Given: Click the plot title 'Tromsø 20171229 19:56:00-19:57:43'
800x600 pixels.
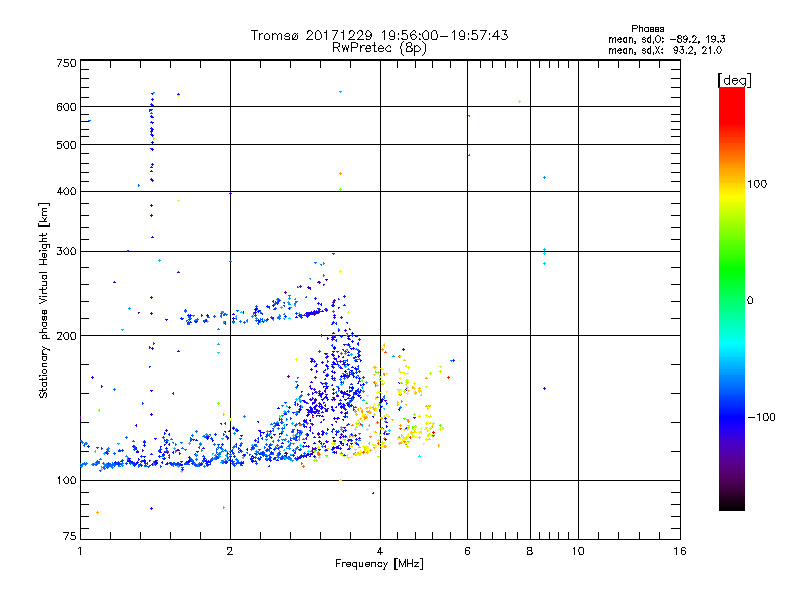Looking at the screenshot, I should pos(379,35).
